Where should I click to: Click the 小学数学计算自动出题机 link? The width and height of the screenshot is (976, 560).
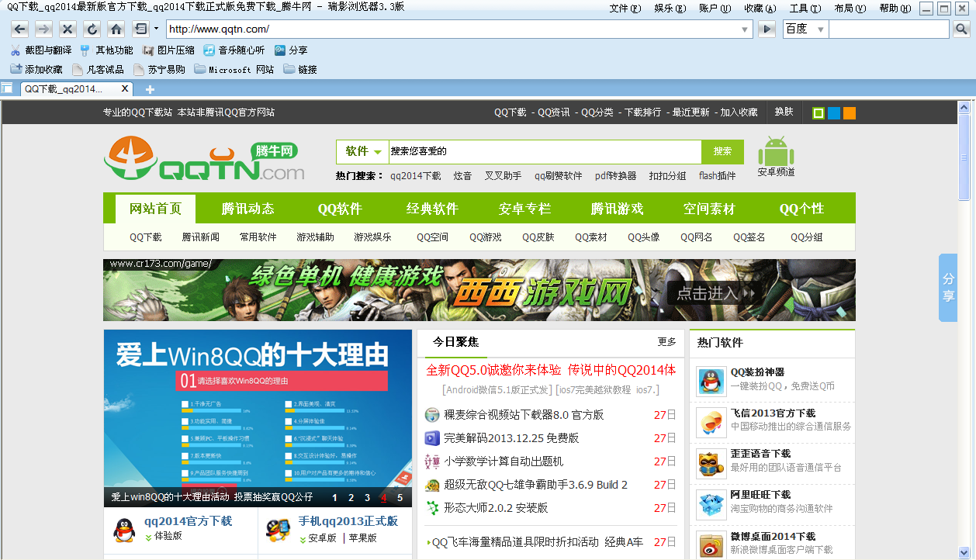pos(504,461)
